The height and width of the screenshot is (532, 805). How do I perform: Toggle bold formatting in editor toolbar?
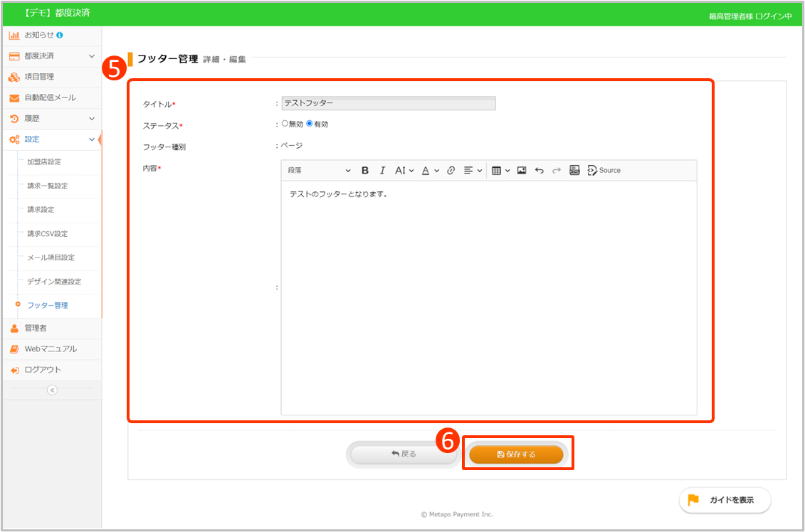coord(365,171)
